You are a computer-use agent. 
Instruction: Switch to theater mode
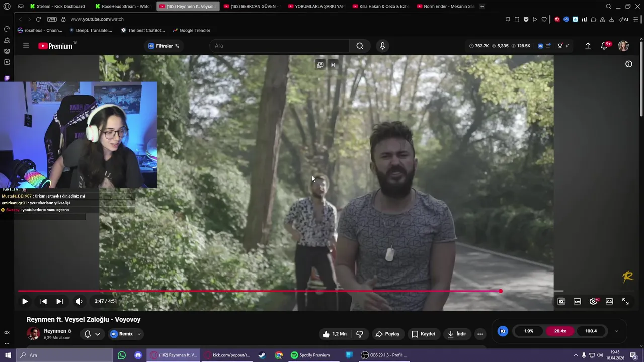(x=609, y=301)
